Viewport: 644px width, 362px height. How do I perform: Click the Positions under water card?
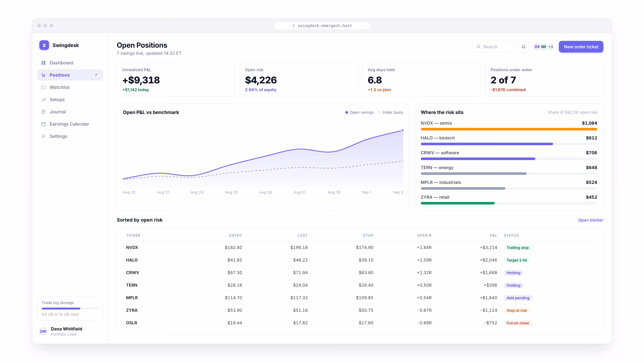click(544, 80)
